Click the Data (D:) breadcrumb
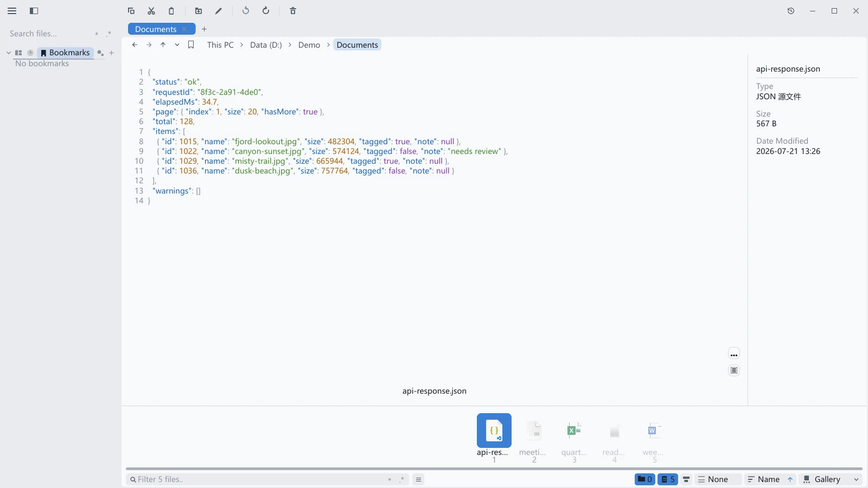This screenshot has width=868, height=488. [x=266, y=45]
